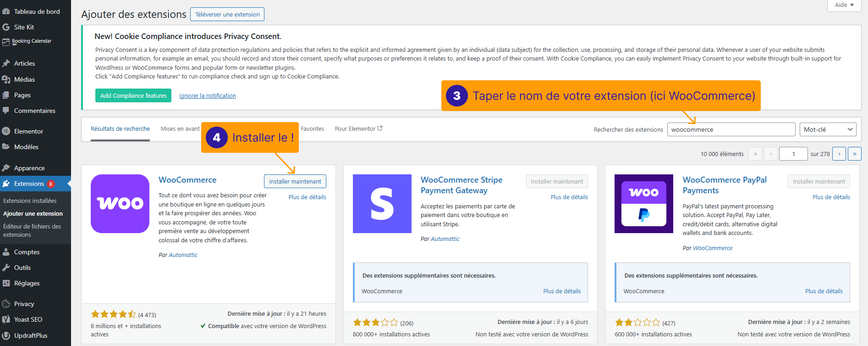Image resolution: width=868 pixels, height=346 pixels.
Task: Click the Articles pin icon
Action: [x=6, y=63]
